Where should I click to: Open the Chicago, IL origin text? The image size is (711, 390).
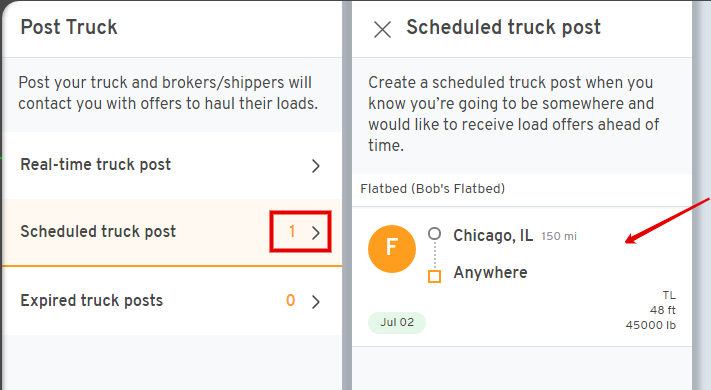493,235
